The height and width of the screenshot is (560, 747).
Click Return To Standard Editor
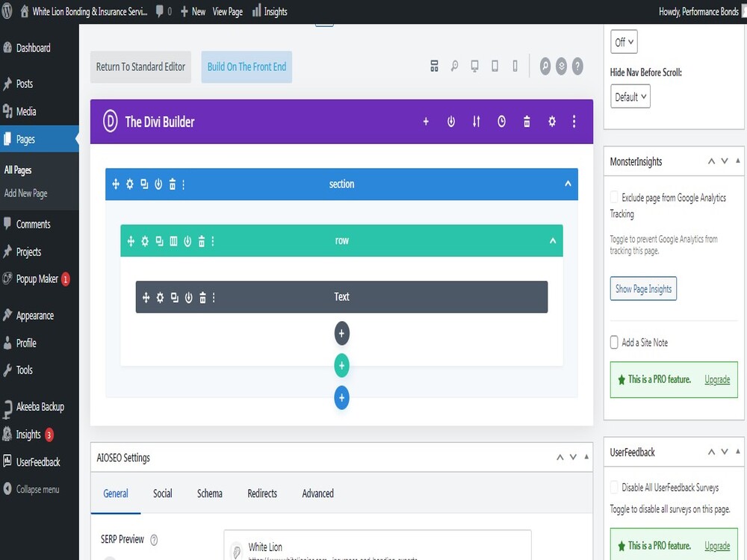tap(139, 66)
